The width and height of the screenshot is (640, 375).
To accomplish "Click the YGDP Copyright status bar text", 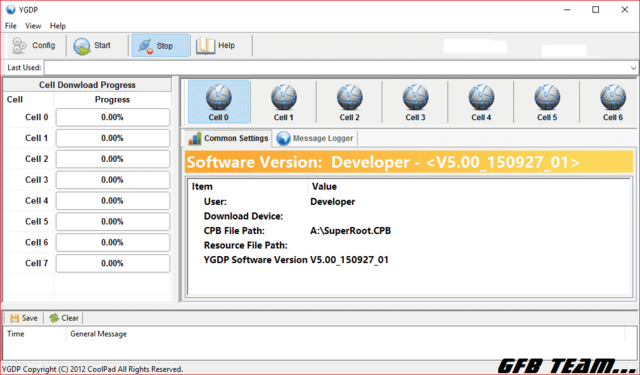I will point(92,369).
